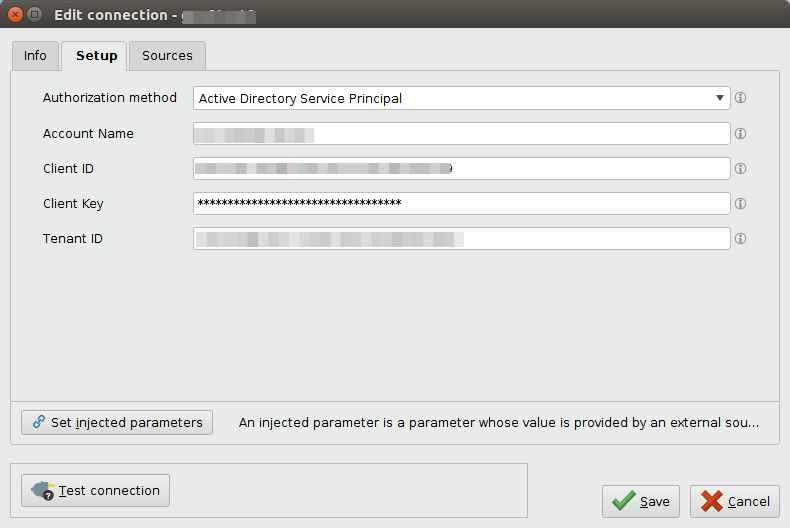The height and width of the screenshot is (528, 790).
Task: Select the Setup tab
Action: click(97, 56)
